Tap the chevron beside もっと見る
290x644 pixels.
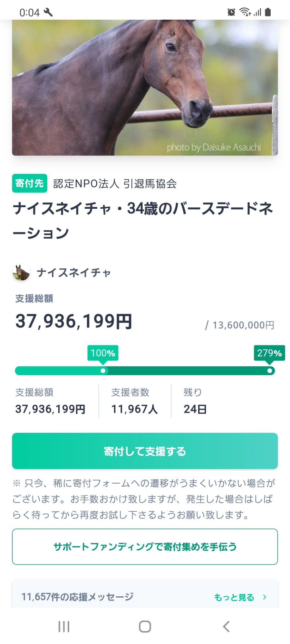pos(265,597)
